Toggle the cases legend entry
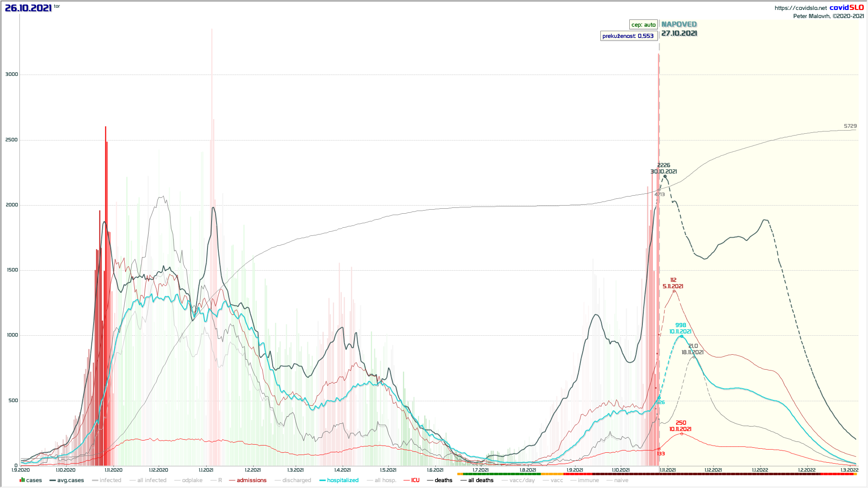 point(33,480)
